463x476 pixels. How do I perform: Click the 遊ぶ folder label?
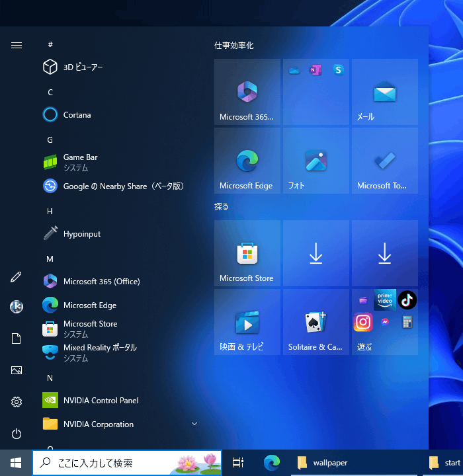(364, 346)
